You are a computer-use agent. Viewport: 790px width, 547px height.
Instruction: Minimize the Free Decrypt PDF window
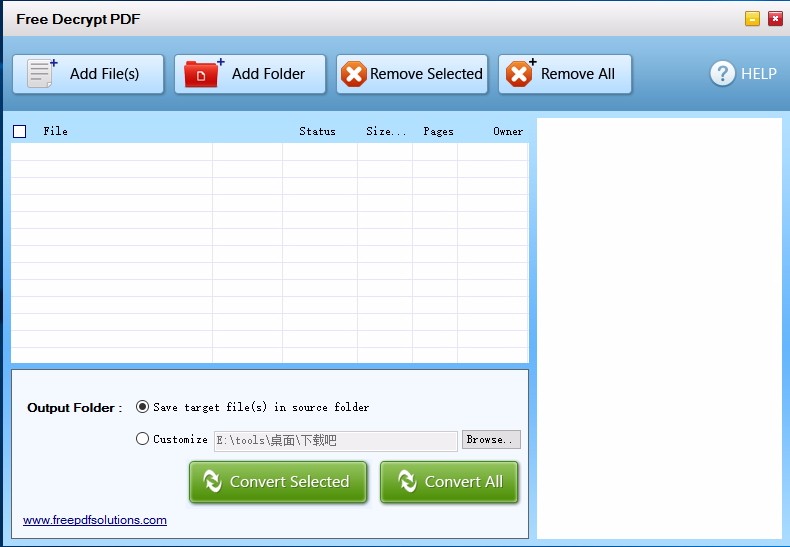[x=752, y=19]
